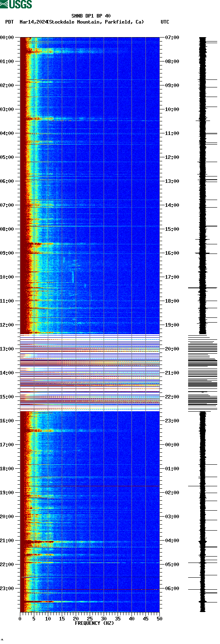This screenshot has height=644, width=220.
Task: Click the 03:00 PDT time label
Action: 7,109
